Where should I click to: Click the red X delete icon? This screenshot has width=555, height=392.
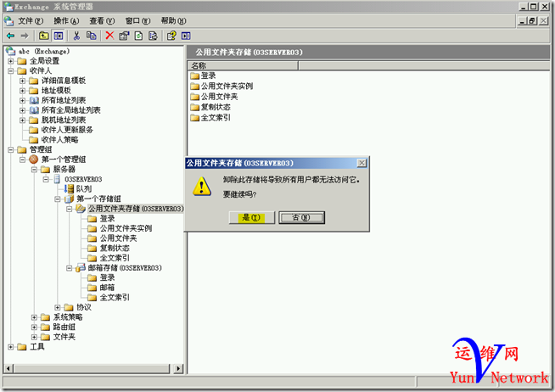tap(109, 36)
